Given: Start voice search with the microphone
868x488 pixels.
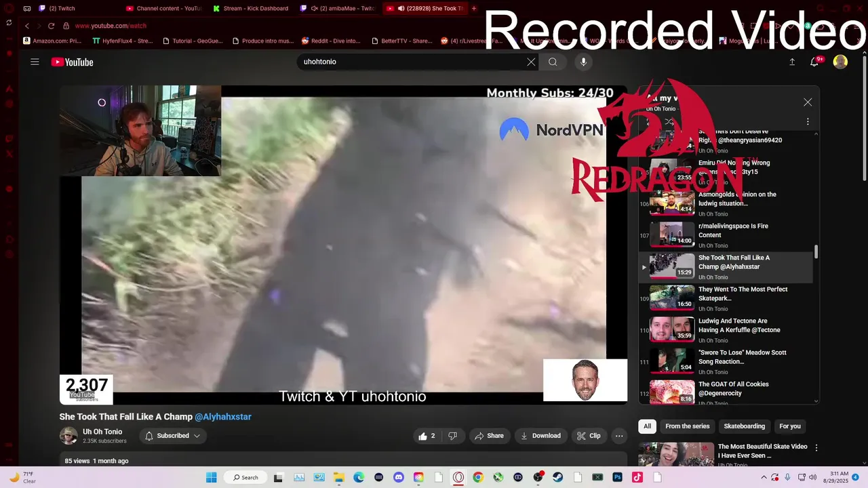Looking at the screenshot, I should [583, 62].
